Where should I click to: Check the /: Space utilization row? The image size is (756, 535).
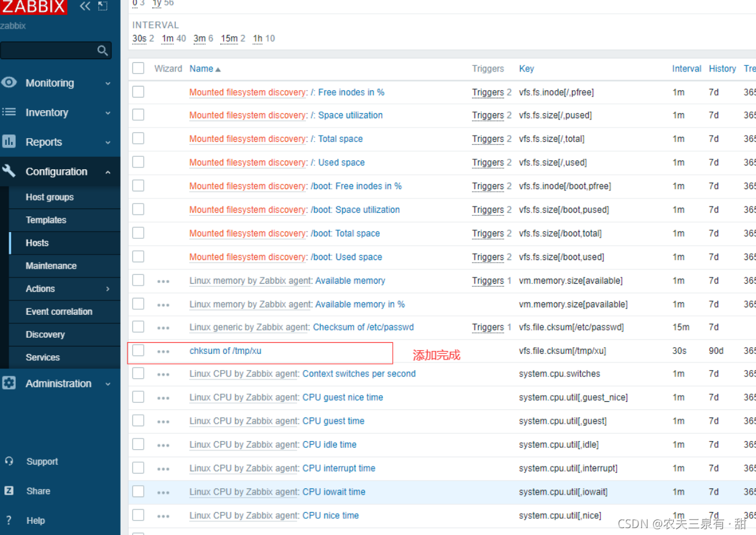[x=138, y=114]
